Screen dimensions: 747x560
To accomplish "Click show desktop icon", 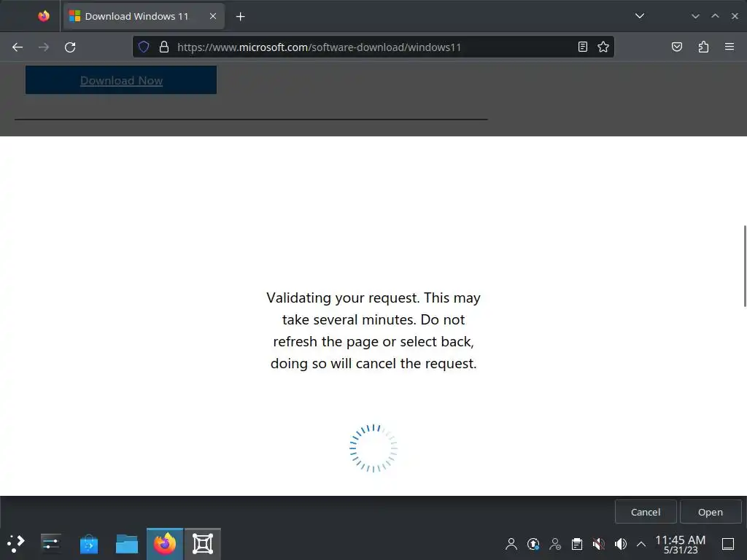I will [x=728, y=544].
